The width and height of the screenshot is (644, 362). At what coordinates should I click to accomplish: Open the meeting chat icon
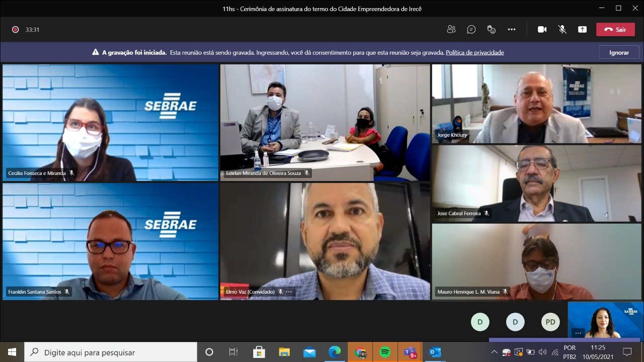471,30
